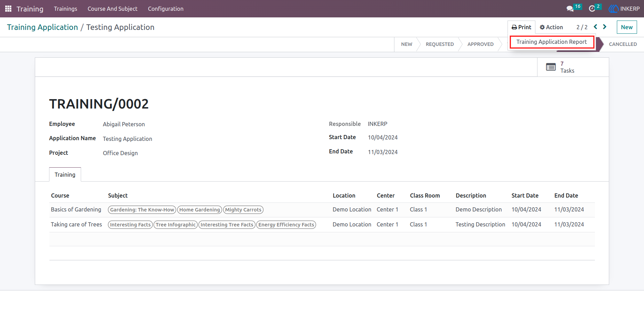
Task: Open the activities clock icon
Action: click(592, 9)
